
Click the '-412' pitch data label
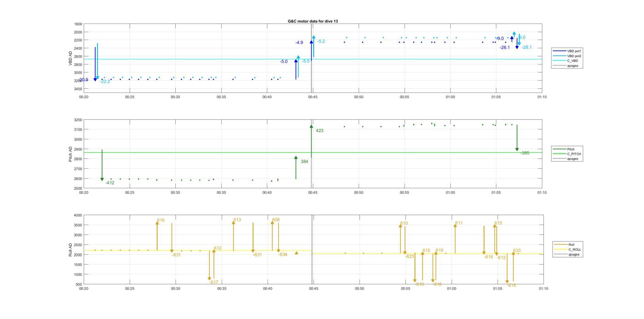[x=109, y=183]
